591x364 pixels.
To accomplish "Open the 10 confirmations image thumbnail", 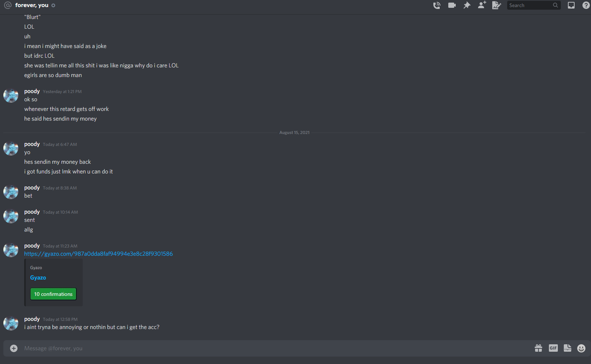I will pyautogui.click(x=53, y=294).
